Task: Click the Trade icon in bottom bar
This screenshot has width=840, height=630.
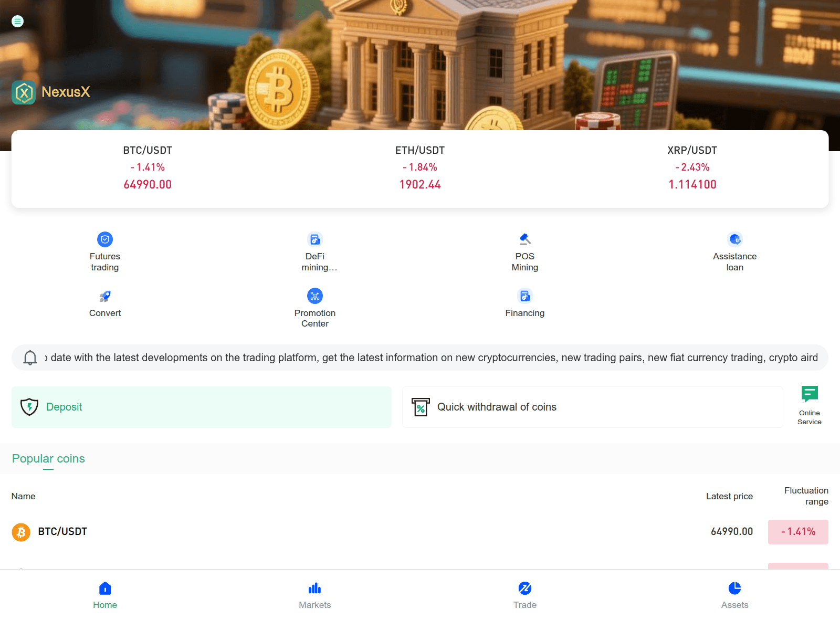Action: (525, 588)
